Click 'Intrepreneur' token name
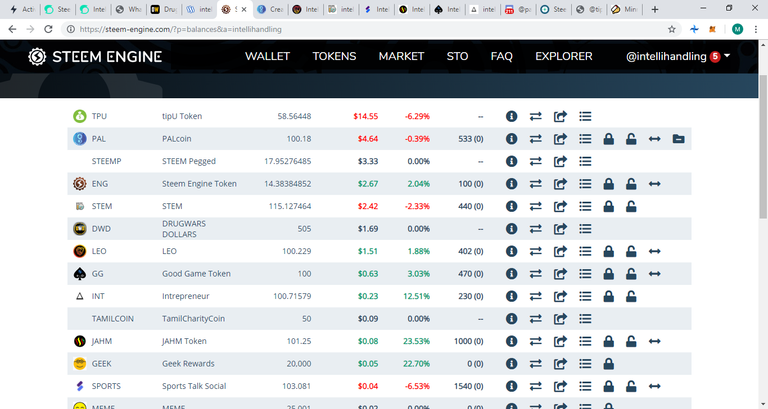Viewport: 768px width, 409px height. (186, 296)
